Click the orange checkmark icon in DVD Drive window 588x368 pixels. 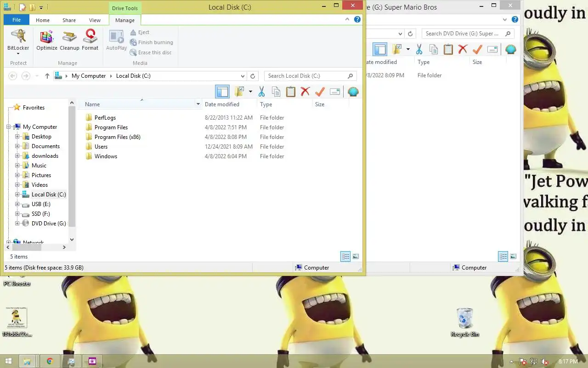coord(477,49)
